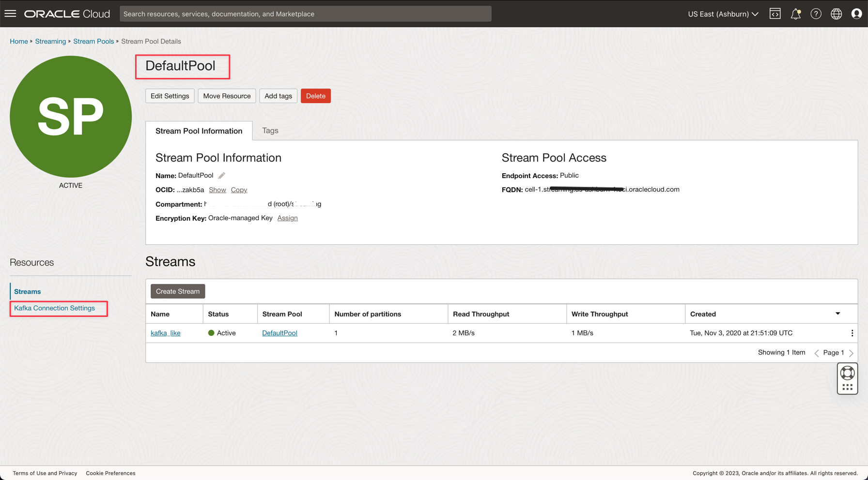Screen dimensions: 868x480
Task: Click the red Delete button
Action: pyautogui.click(x=316, y=96)
